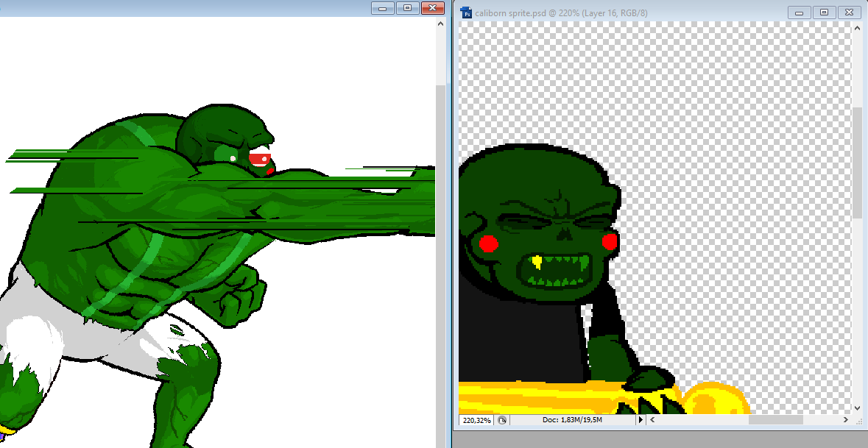This screenshot has width=868, height=448.
Task: Maximize the left image window
Action: pos(407,8)
